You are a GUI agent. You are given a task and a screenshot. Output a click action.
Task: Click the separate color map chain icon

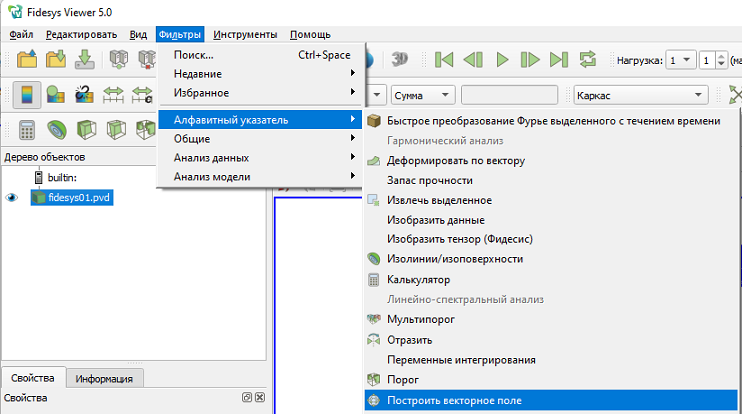click(84, 95)
